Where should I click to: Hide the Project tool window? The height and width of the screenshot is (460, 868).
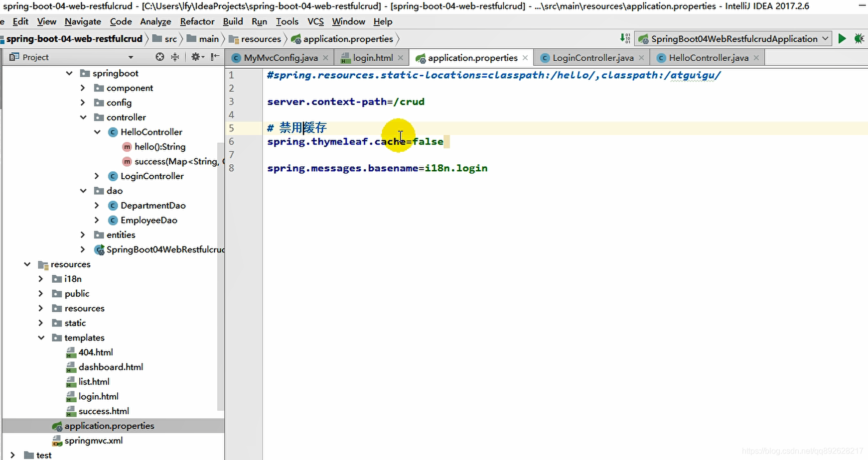pyautogui.click(x=215, y=57)
